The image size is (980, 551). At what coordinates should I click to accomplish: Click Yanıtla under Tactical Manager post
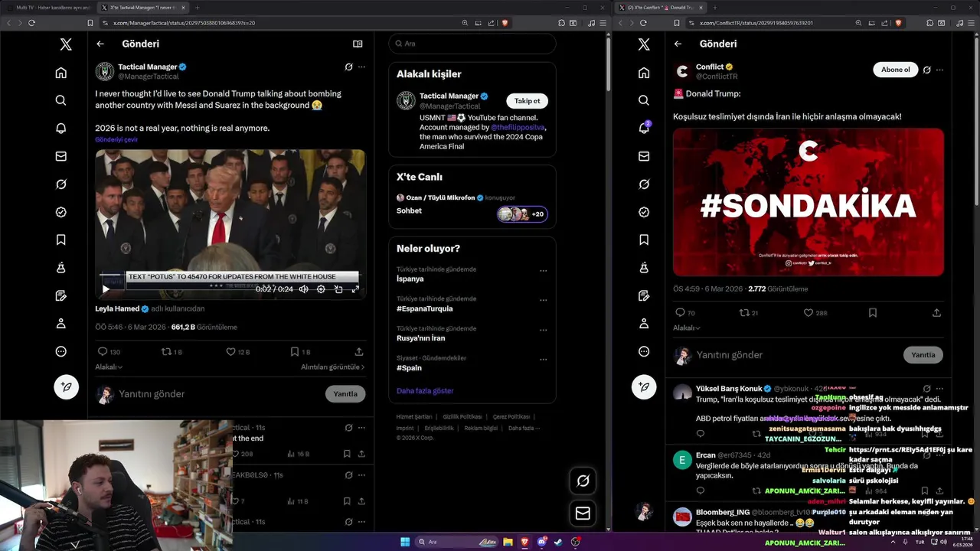[345, 394]
